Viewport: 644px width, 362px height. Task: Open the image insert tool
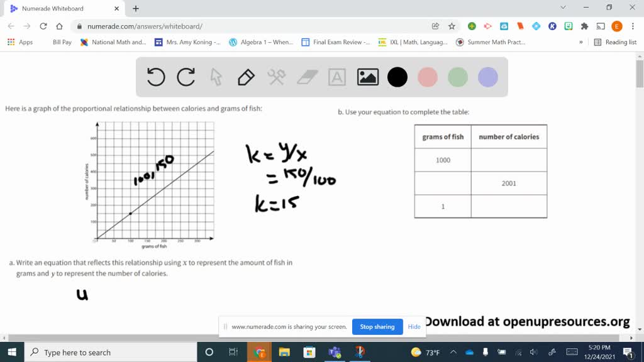[367, 77]
